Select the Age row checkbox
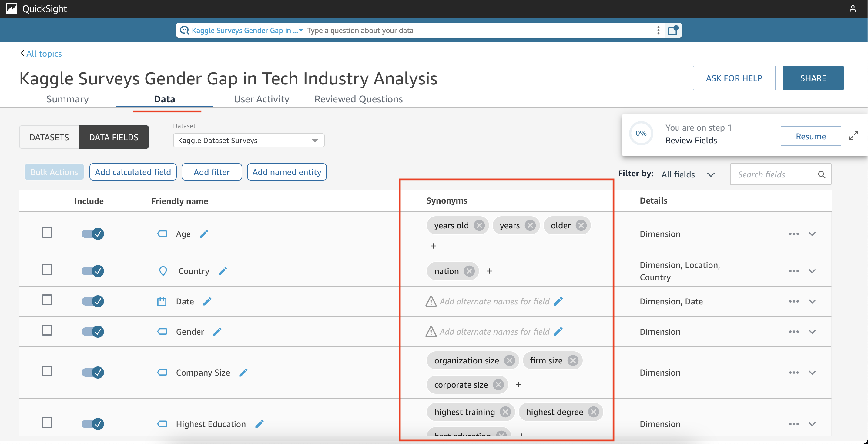 coord(47,232)
